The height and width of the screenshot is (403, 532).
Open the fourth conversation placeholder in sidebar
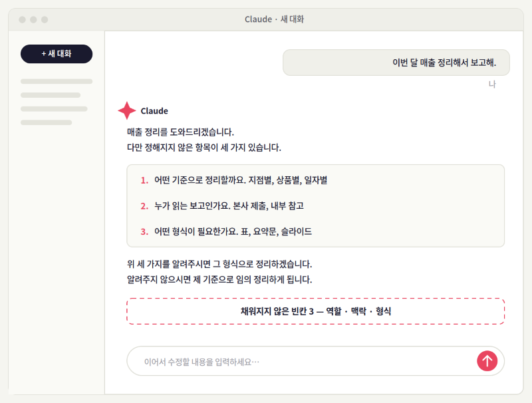[46, 122]
